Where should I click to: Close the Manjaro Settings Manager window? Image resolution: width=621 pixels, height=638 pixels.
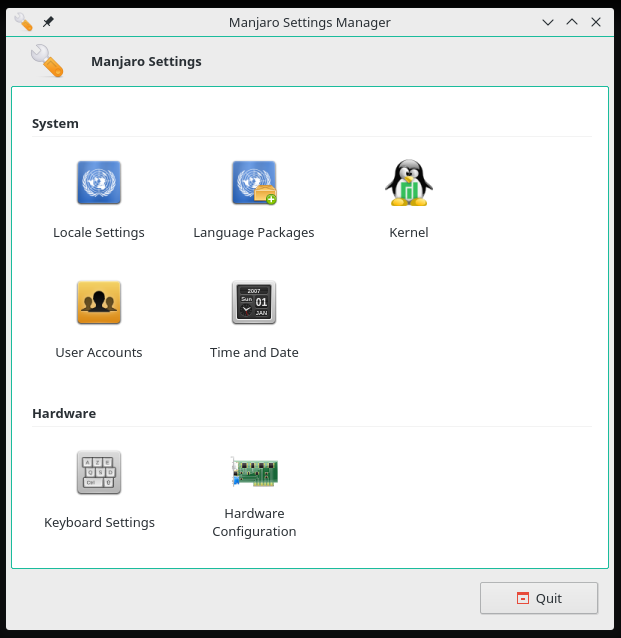click(596, 22)
